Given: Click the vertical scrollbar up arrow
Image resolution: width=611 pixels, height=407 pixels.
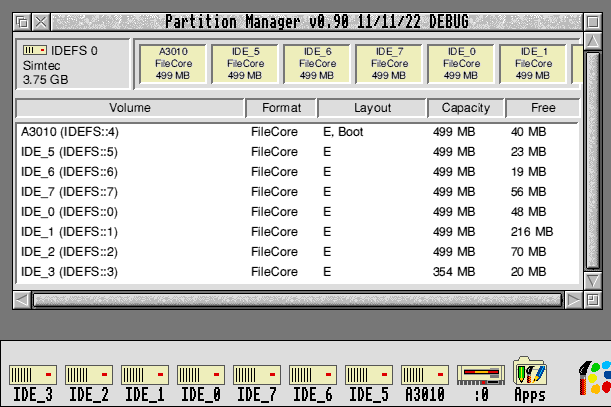Looking at the screenshot, I should tap(593, 41).
